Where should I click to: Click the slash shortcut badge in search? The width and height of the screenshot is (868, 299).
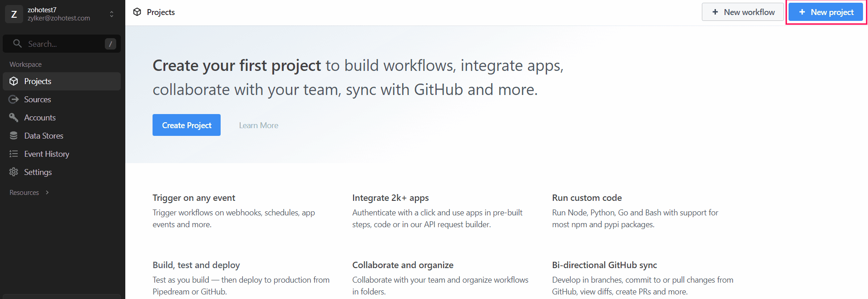[x=110, y=44]
